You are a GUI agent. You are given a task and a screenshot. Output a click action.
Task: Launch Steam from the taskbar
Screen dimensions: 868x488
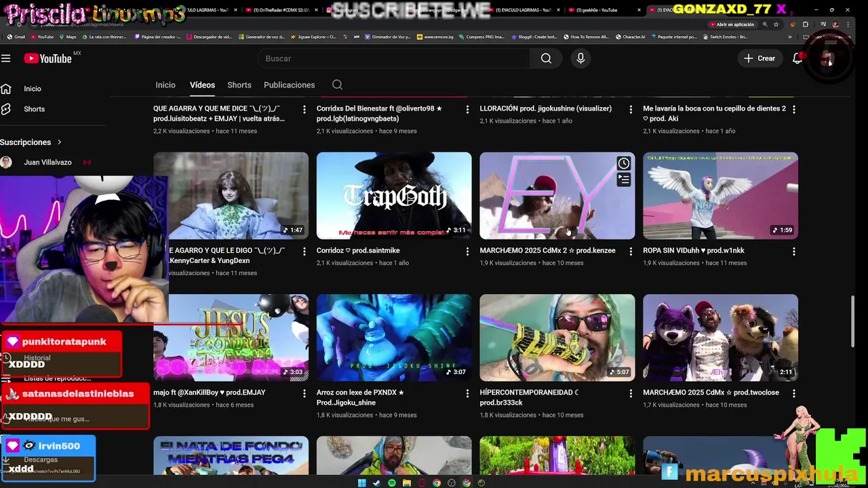point(376,483)
